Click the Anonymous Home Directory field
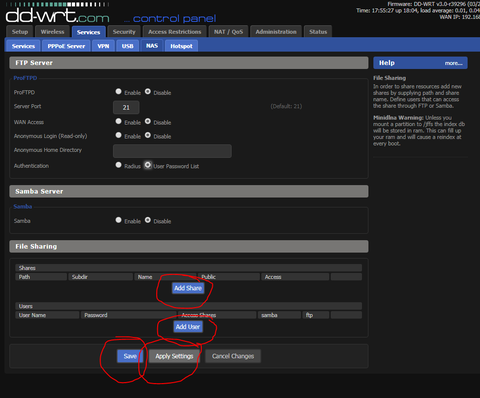Image resolution: width=480 pixels, height=398 pixels. tap(172, 151)
